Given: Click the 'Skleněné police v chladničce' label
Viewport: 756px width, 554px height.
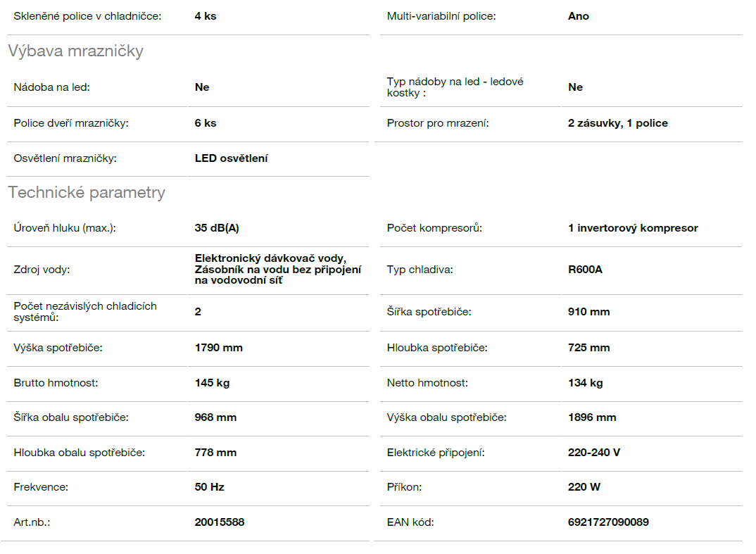Looking at the screenshot, I should (x=87, y=16).
